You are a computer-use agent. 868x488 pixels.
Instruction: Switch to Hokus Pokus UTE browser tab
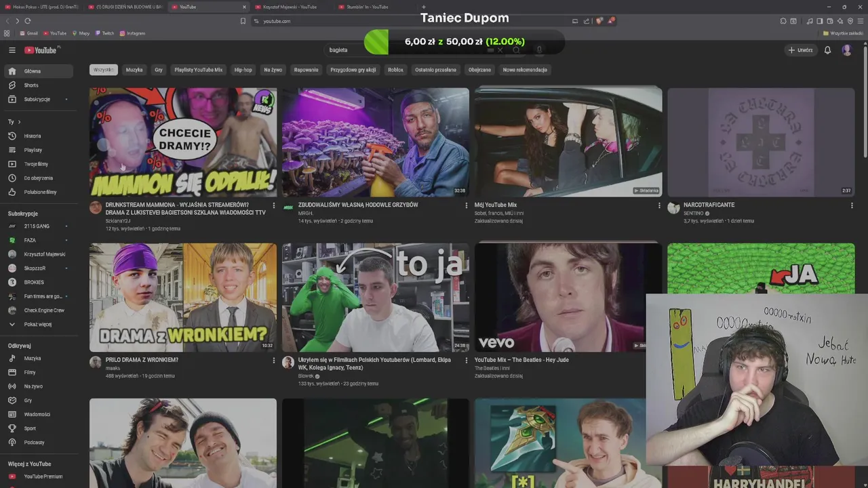(x=42, y=7)
